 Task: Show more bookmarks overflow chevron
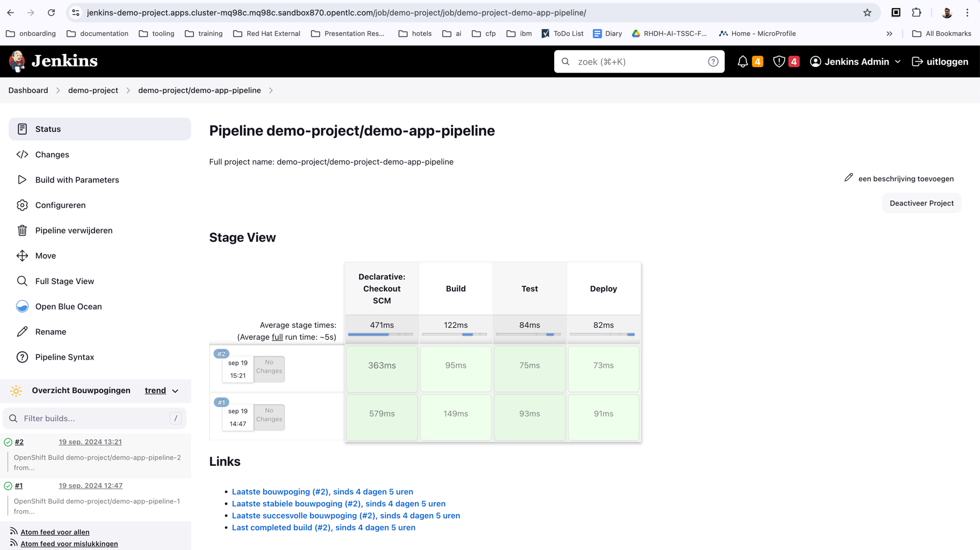click(x=889, y=34)
